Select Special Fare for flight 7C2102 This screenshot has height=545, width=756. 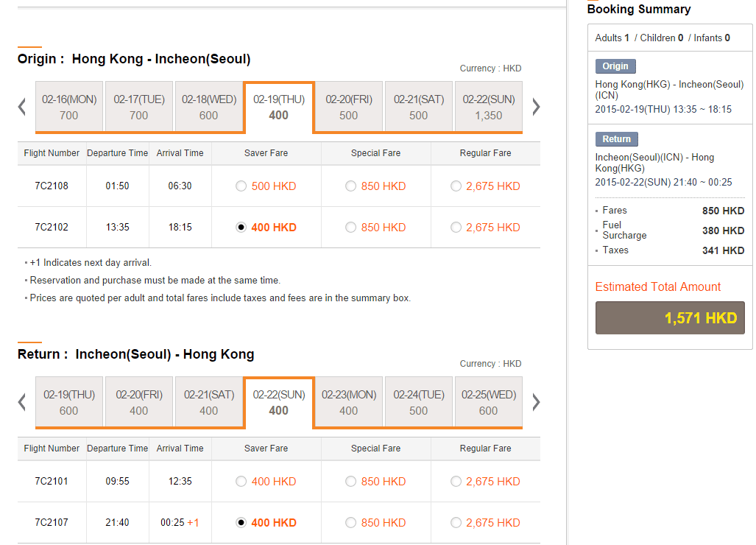click(x=351, y=228)
